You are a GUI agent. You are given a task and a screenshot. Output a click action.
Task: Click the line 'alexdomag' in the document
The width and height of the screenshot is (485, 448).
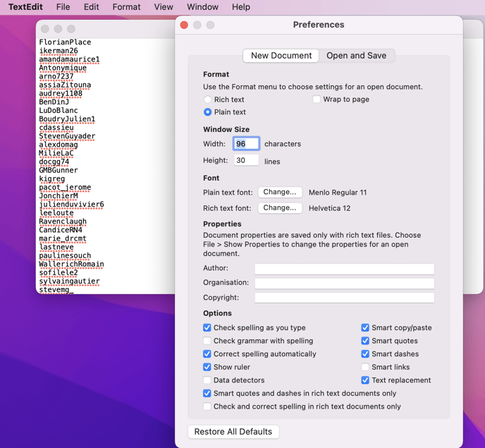click(x=59, y=145)
